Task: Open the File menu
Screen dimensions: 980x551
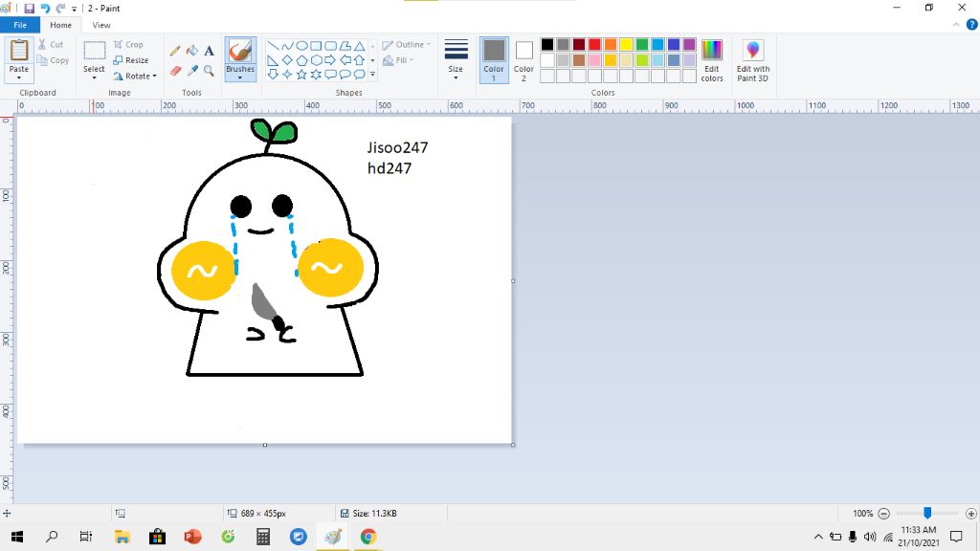Action: point(20,25)
